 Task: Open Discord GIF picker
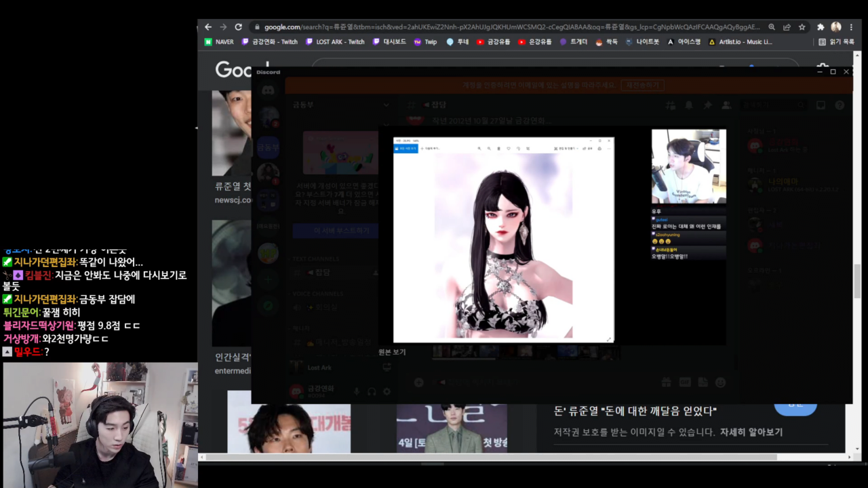tap(684, 382)
